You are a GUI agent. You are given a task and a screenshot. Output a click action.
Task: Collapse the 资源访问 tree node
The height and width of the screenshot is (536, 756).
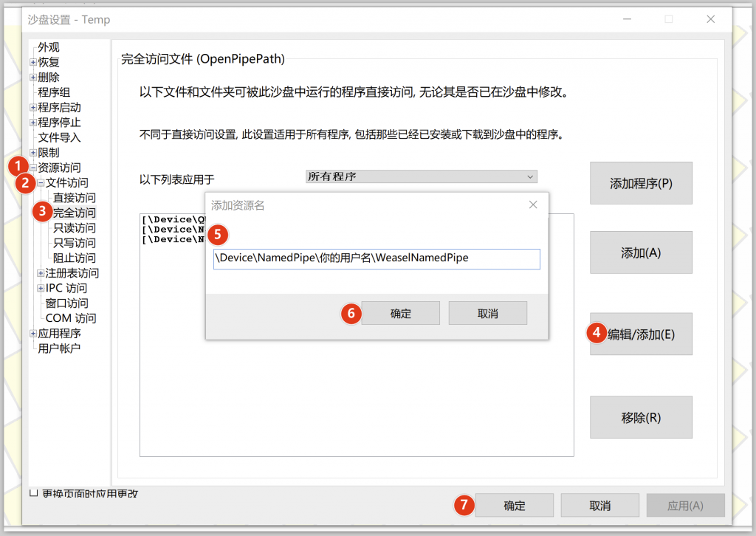pyautogui.click(x=33, y=168)
